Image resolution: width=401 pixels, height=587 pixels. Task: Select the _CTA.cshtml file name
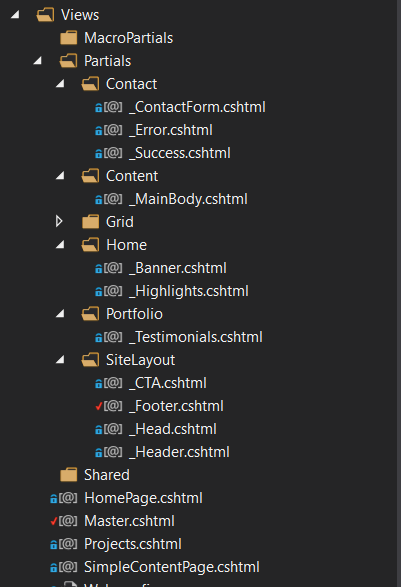pyautogui.click(x=168, y=383)
